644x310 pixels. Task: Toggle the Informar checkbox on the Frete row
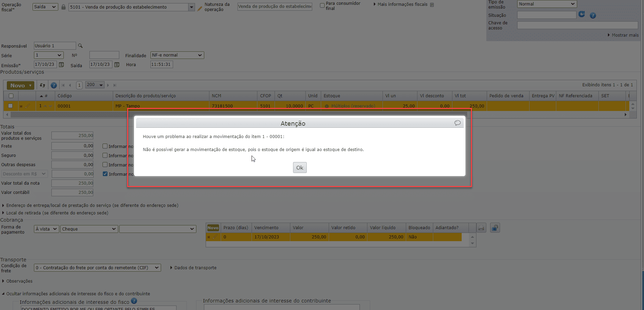point(105,146)
